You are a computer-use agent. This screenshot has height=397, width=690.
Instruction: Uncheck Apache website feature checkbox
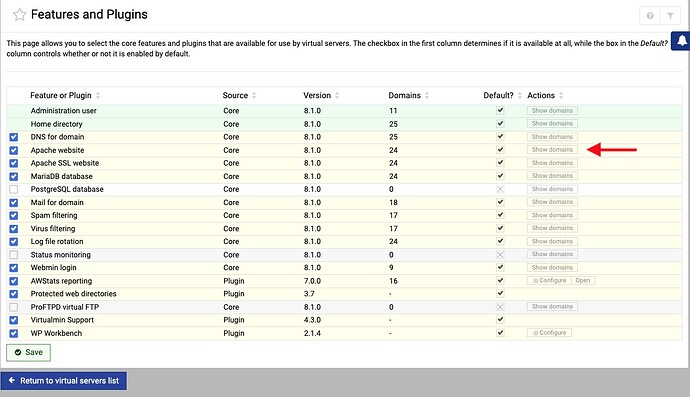[14, 150]
